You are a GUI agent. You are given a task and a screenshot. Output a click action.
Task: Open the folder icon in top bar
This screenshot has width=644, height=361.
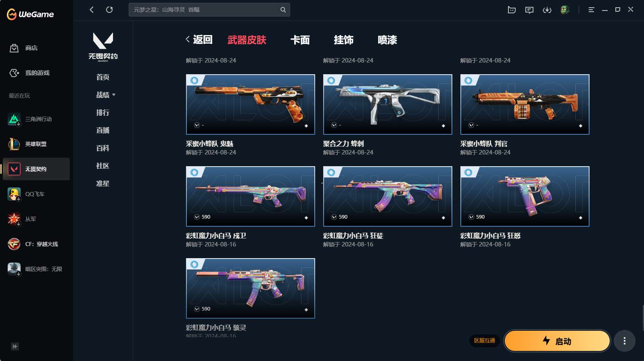click(512, 10)
